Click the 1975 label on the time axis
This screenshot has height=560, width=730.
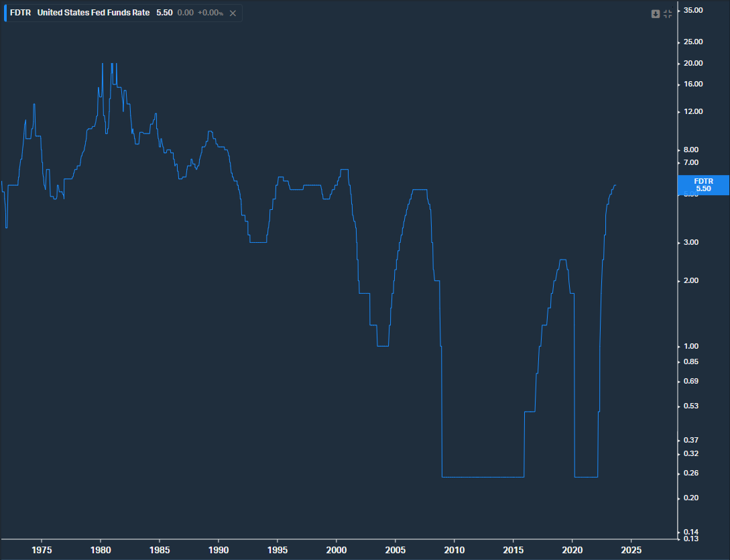point(42,550)
